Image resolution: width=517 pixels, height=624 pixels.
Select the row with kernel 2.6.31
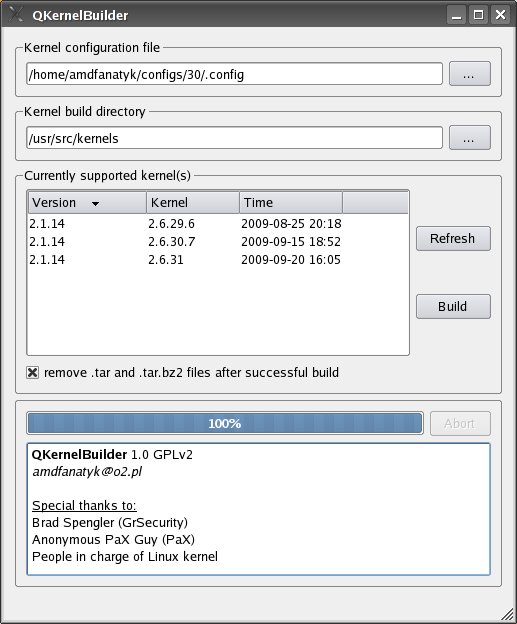tap(218, 259)
